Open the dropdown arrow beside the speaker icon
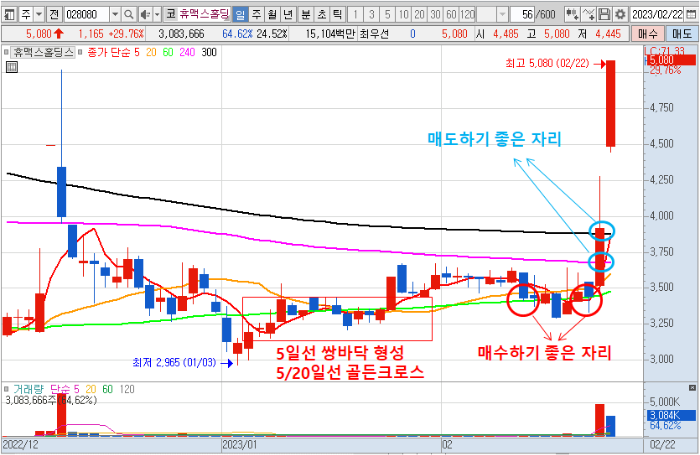Screen dimensions: 700x455 point(157,15)
